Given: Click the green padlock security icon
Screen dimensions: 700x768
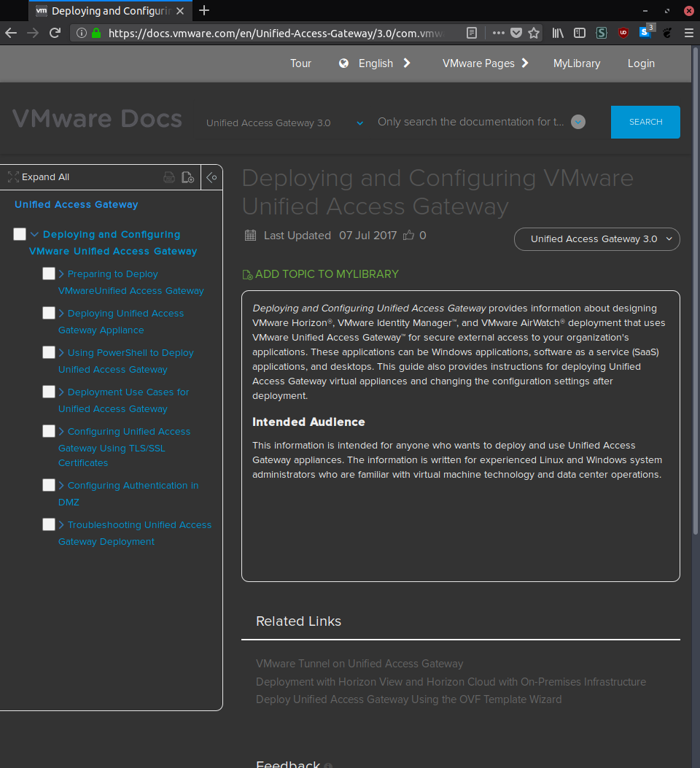Looking at the screenshot, I should coord(96,33).
